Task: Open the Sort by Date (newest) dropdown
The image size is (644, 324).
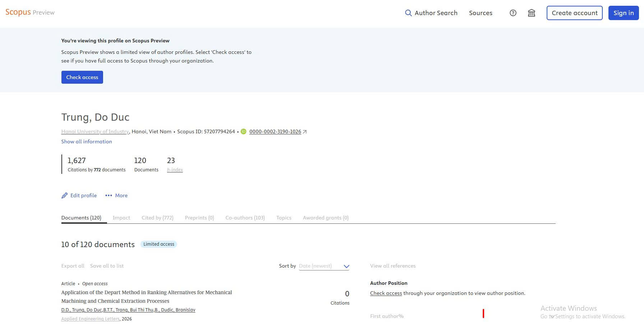Action: tap(324, 266)
